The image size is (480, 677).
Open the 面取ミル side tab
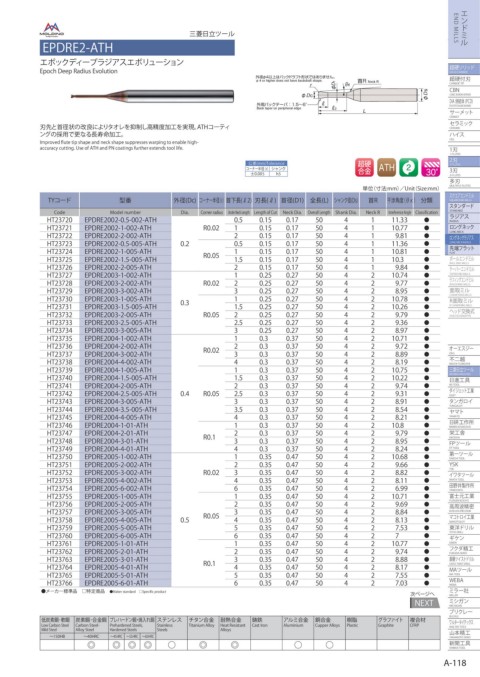click(x=464, y=291)
